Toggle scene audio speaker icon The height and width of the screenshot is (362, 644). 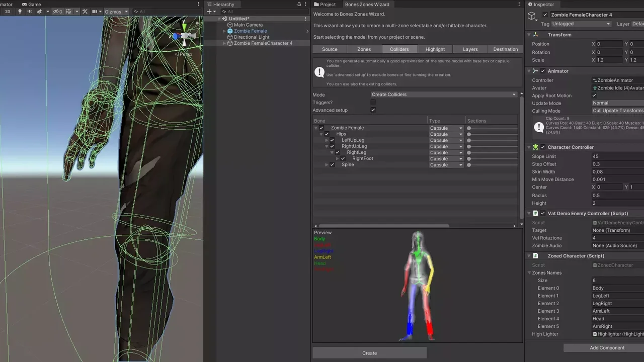pos(29,12)
